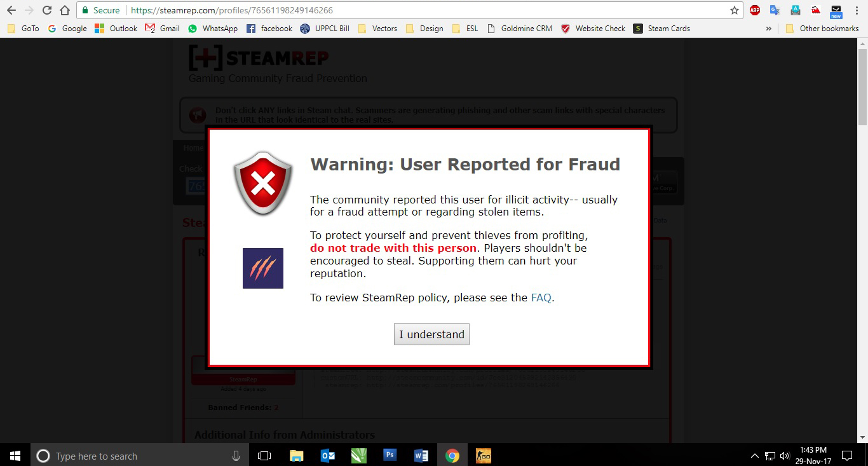Open the network status tray icon

pos(770,455)
